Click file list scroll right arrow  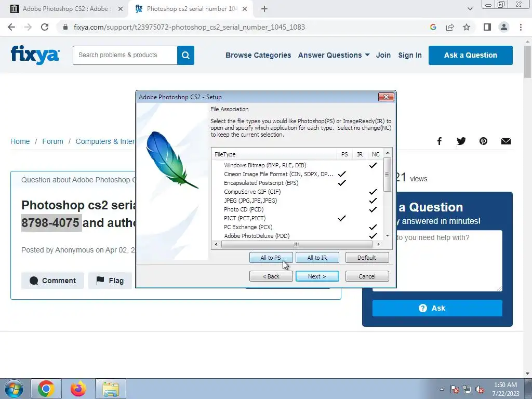coord(378,244)
